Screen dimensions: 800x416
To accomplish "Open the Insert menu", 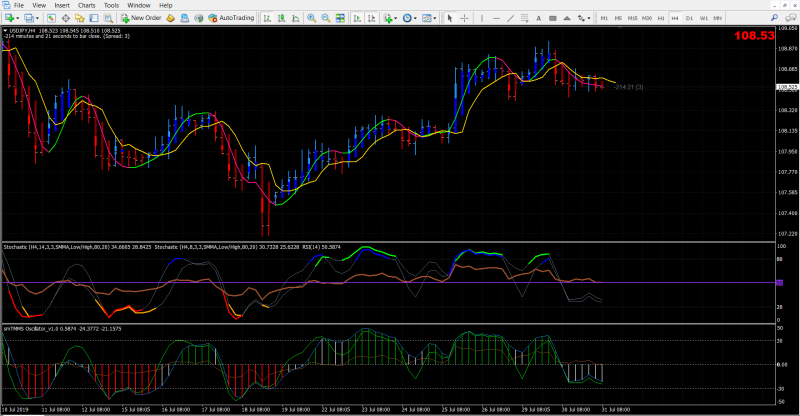I will tap(62, 5).
